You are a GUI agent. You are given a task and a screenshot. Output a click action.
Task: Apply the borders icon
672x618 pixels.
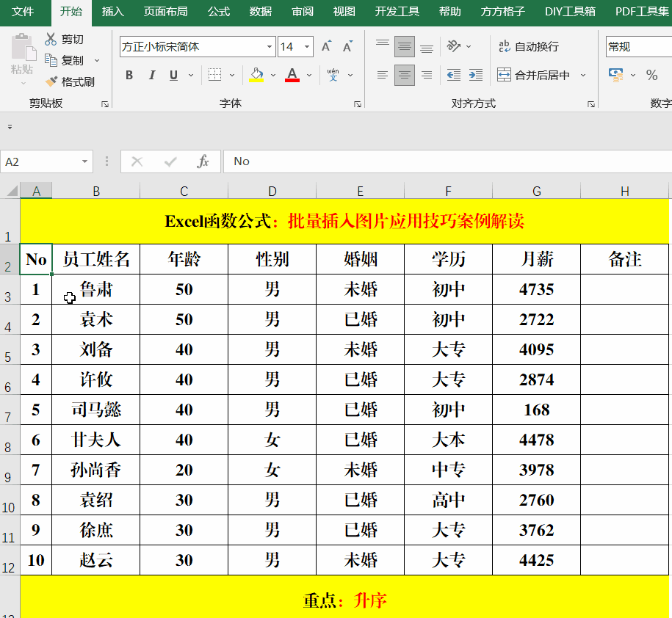coord(214,75)
